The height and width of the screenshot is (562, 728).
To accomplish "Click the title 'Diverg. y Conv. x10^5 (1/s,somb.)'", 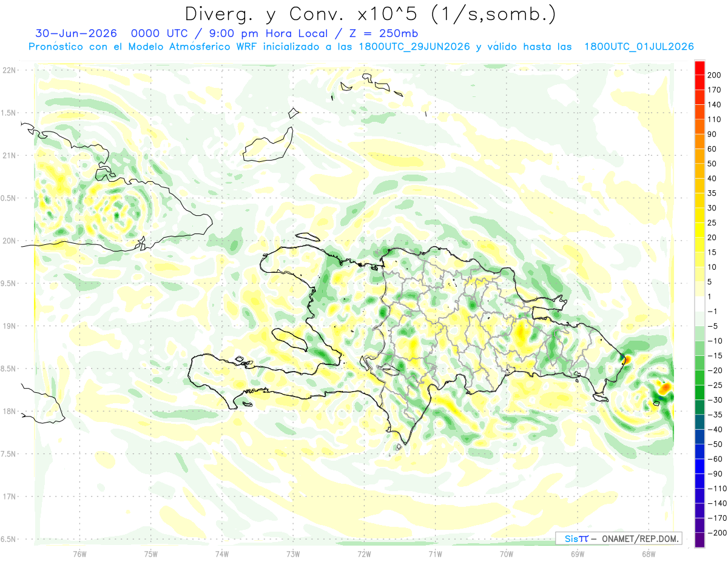I will click(370, 14).
